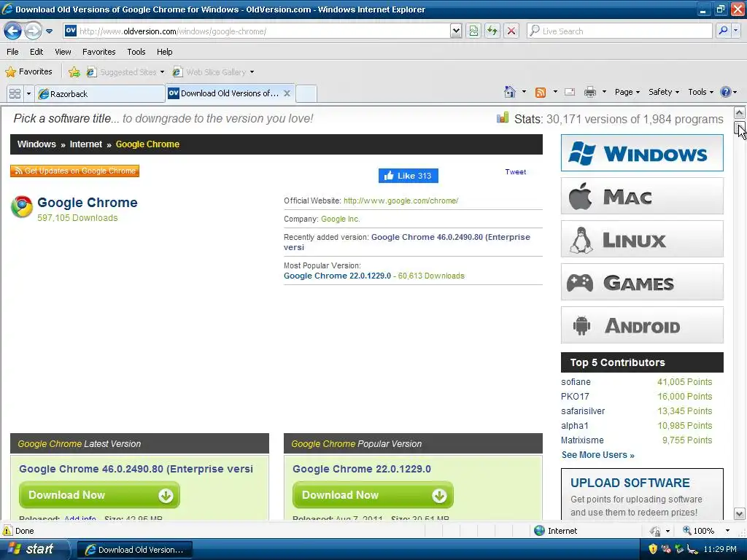The height and width of the screenshot is (560, 747).
Task: Click the Google Chrome logo icon
Action: pyautogui.click(x=22, y=206)
